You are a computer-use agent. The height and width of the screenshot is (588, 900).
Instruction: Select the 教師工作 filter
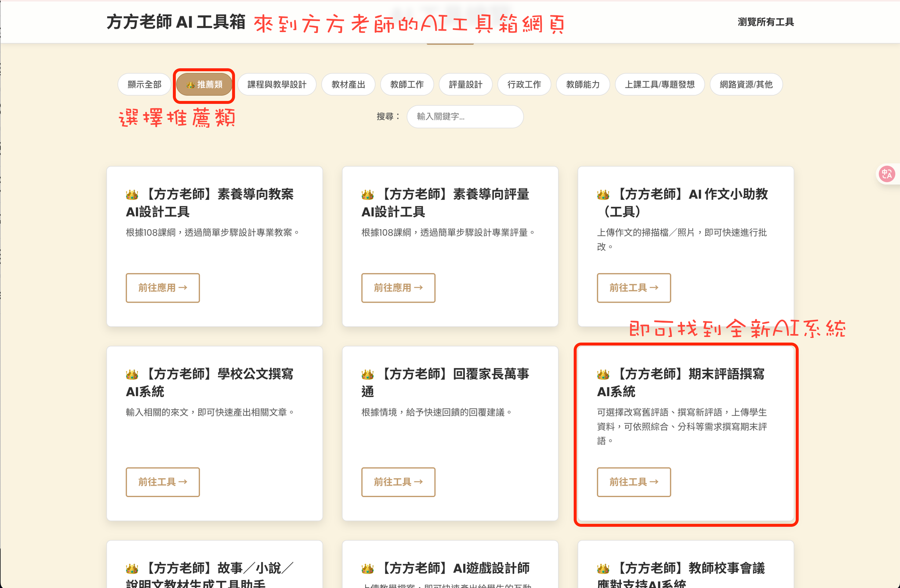click(407, 84)
